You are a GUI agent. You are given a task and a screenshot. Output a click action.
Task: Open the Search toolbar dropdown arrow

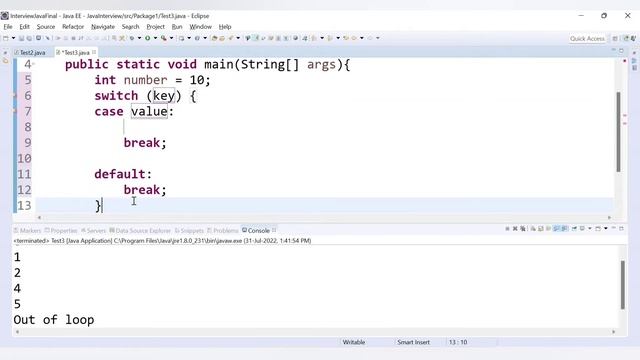pos(238,38)
